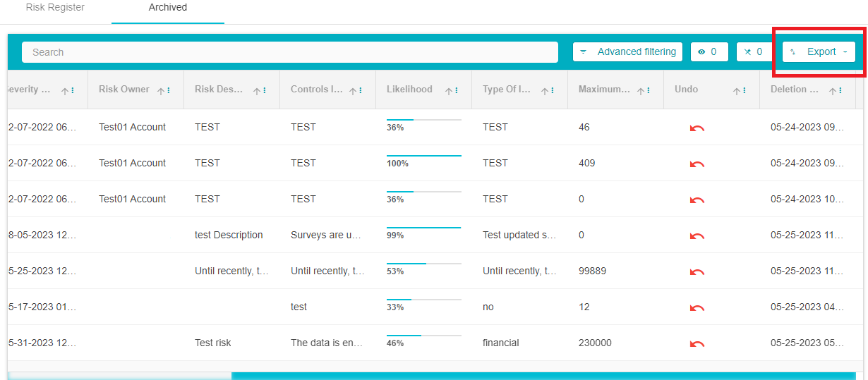Toggle the eye visibility counter button

click(709, 52)
